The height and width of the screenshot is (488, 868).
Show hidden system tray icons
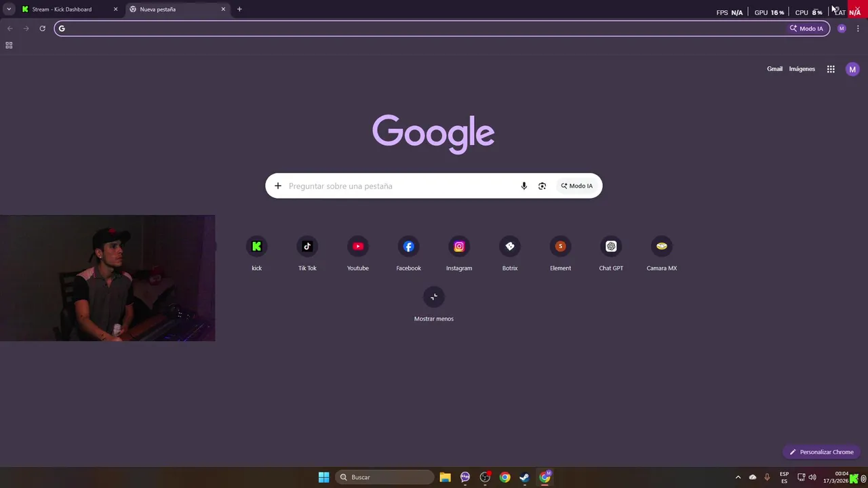coord(738,477)
